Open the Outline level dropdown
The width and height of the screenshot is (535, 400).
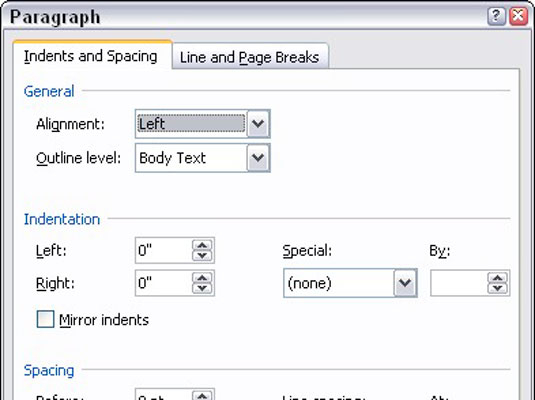pyautogui.click(x=258, y=158)
